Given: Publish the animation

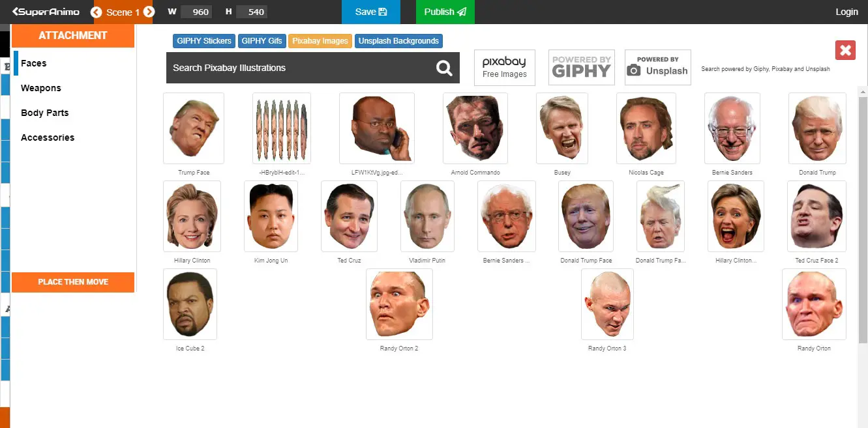Looking at the screenshot, I should point(445,12).
